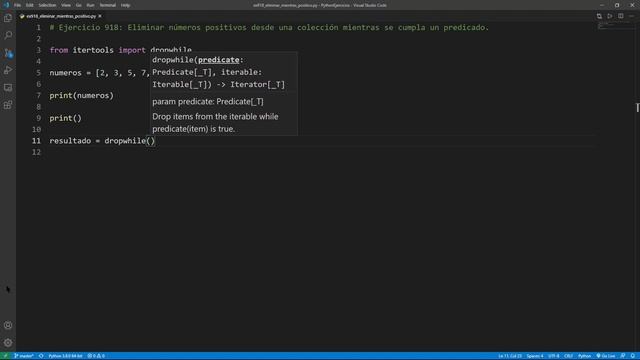This screenshot has width=640, height=360.
Task: Click the 'import' keyword on line 3
Action: point(132,50)
